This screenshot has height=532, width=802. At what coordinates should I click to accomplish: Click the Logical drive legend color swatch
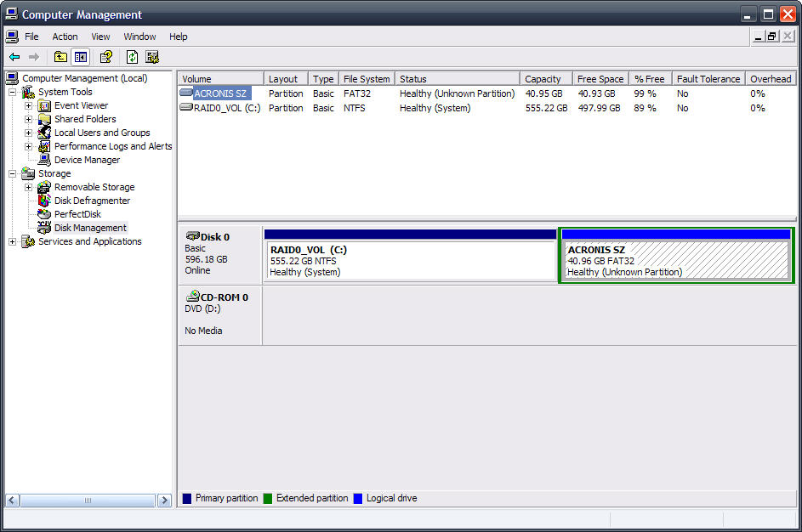pos(357,498)
